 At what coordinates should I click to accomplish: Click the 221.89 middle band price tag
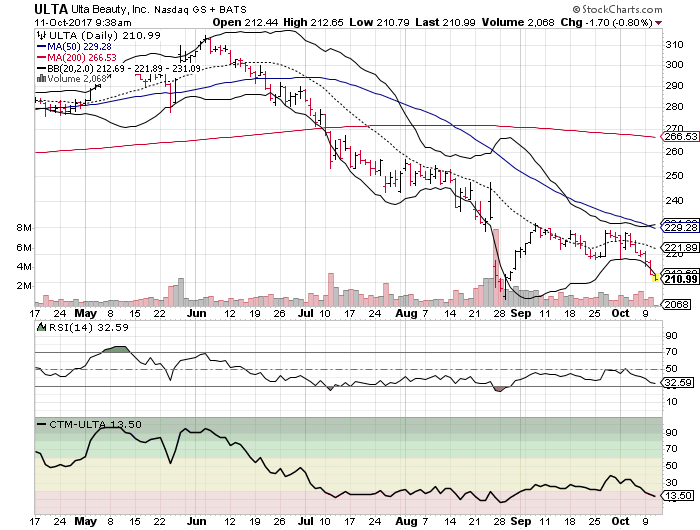click(680, 247)
